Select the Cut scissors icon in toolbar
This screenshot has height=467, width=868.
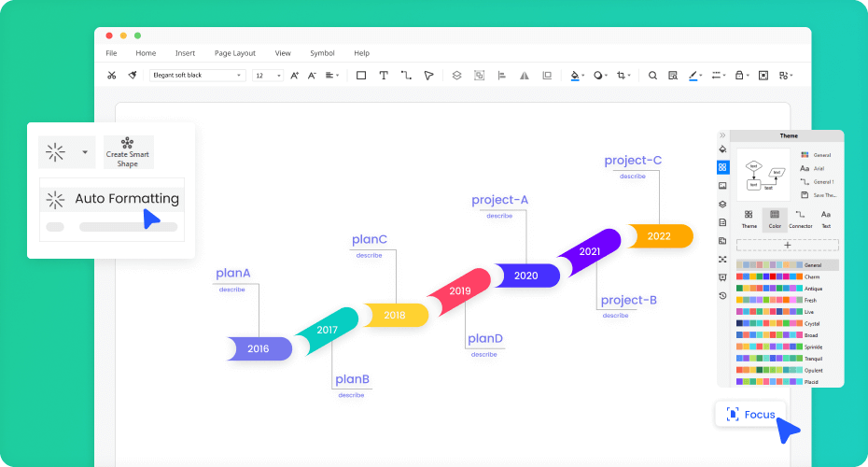pos(112,76)
